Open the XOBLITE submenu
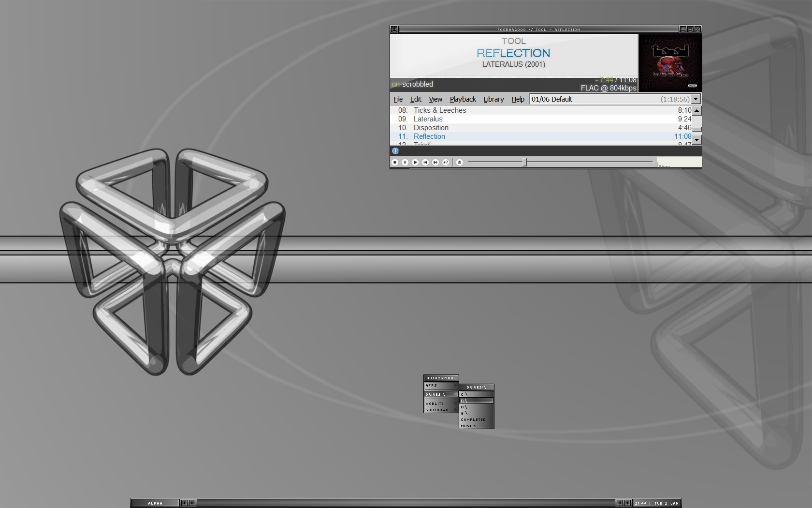 (441, 403)
